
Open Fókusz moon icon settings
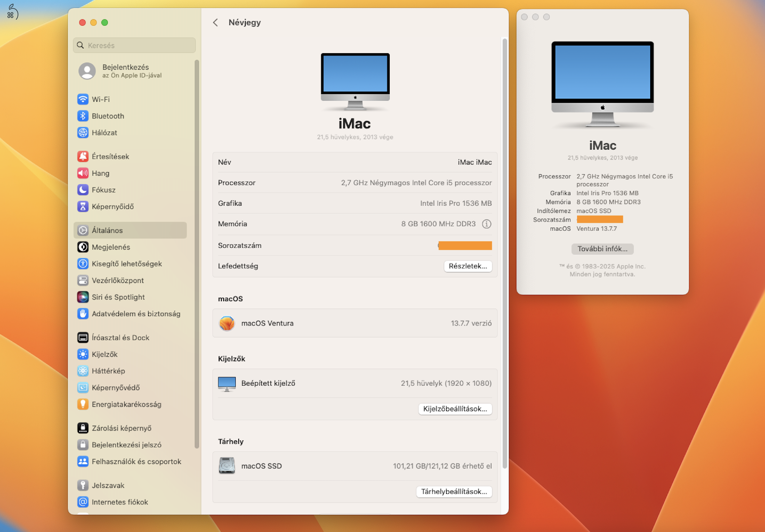(x=83, y=190)
